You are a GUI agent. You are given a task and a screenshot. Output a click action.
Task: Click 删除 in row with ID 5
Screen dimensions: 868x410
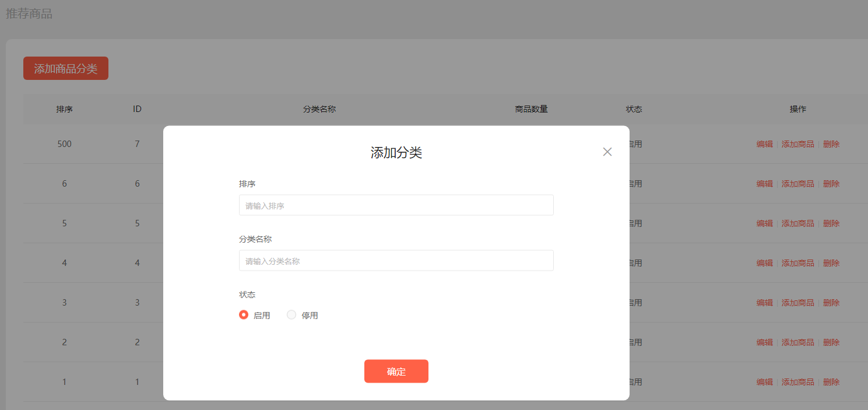(831, 223)
